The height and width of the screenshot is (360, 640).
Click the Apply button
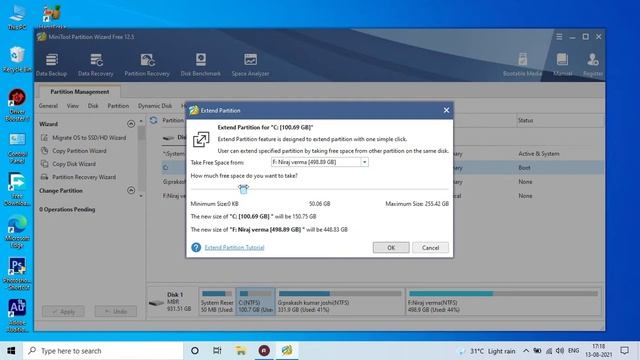tap(63, 311)
